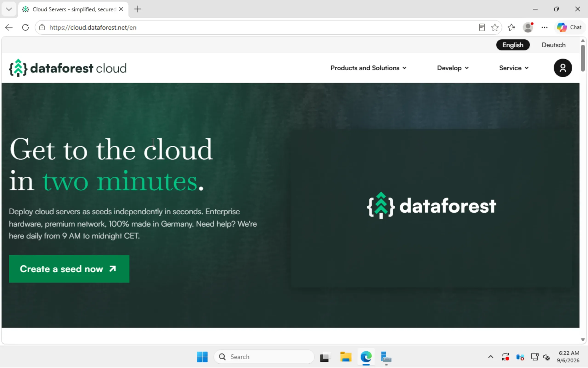Open the clock and date panel
Viewport: 588px width, 368px height.
(x=568, y=357)
